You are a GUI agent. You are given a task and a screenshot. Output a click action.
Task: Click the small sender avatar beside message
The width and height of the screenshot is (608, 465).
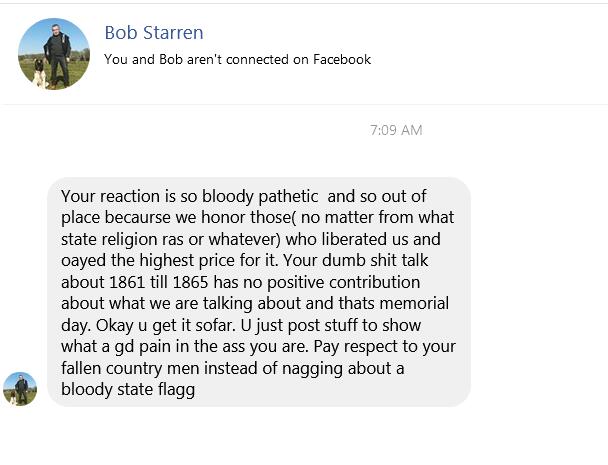[20, 389]
